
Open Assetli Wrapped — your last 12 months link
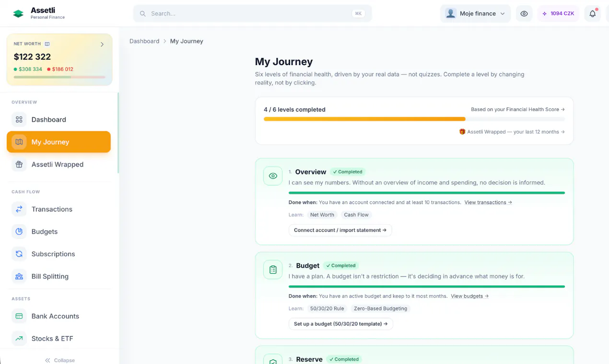(x=516, y=132)
